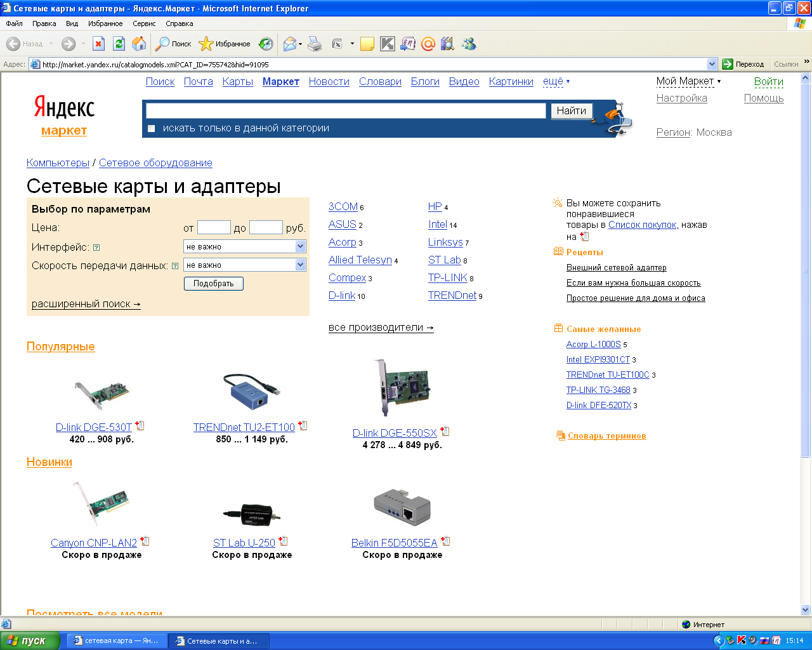The width and height of the screenshot is (812, 650).
Task: Click the orange @ toolbar icon
Action: tap(428, 44)
